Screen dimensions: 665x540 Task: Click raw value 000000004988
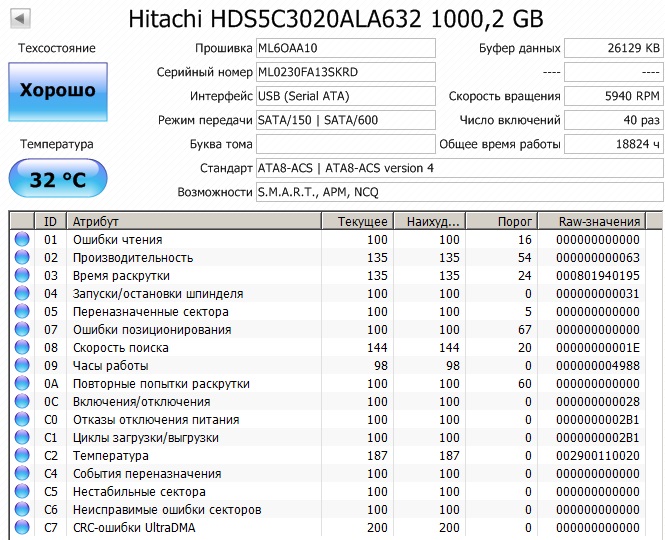click(598, 366)
